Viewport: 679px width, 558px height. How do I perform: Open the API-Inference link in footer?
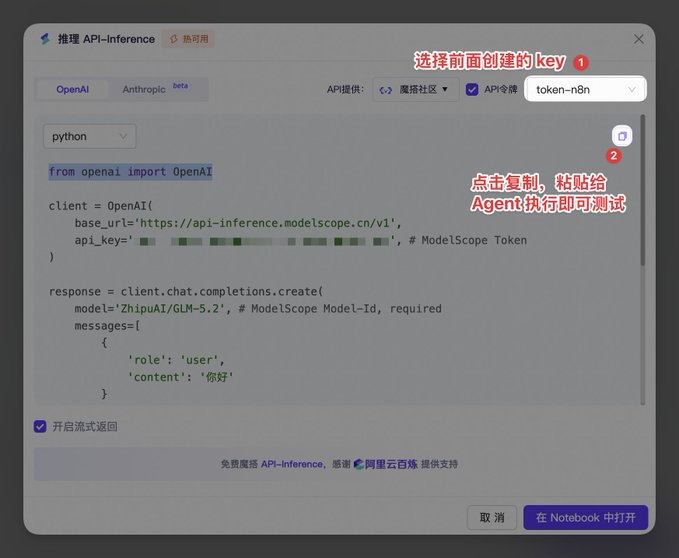click(x=292, y=464)
